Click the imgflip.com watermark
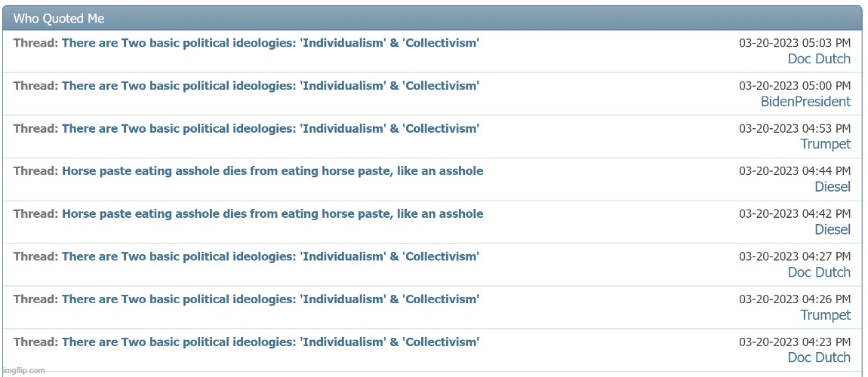Viewport: 868px width, 377px height. click(23, 370)
